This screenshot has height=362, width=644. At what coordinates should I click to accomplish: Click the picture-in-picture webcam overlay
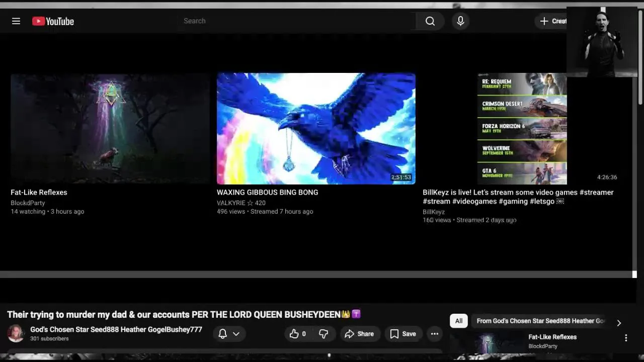(x=602, y=42)
